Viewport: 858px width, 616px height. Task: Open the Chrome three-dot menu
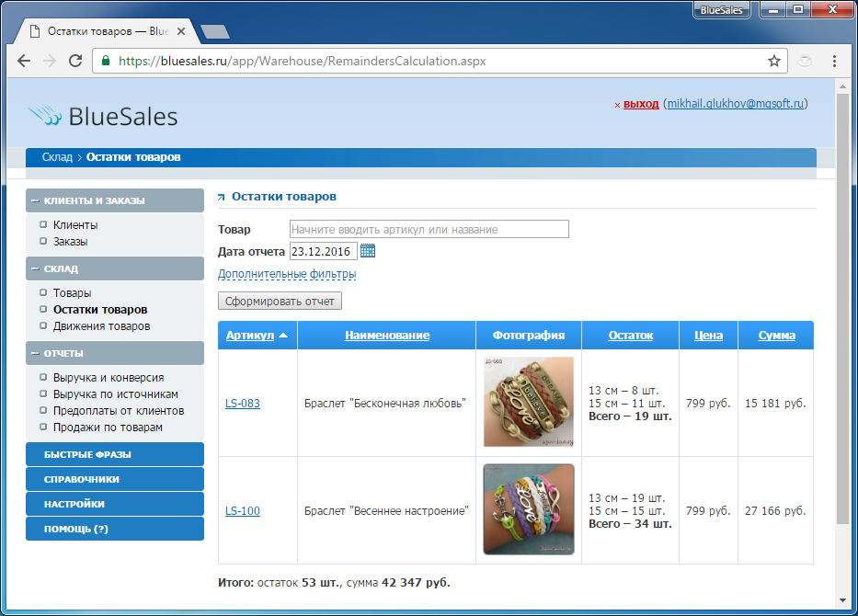pos(834,62)
